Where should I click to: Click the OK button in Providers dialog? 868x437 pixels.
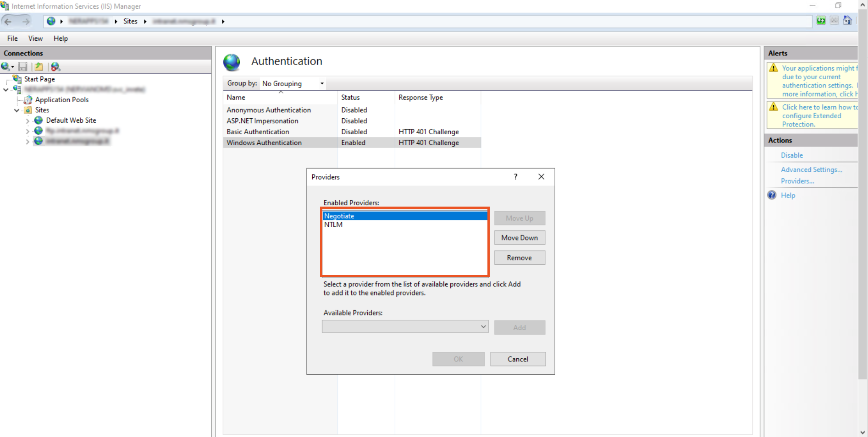click(458, 359)
